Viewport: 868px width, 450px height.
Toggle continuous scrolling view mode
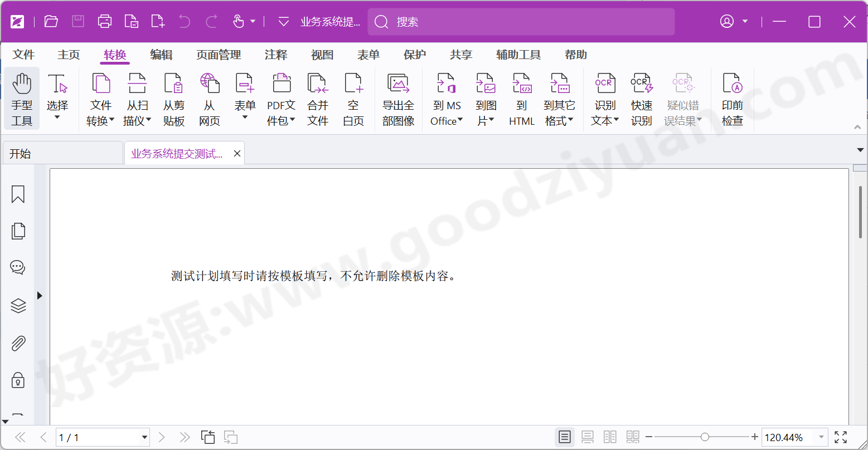point(587,437)
